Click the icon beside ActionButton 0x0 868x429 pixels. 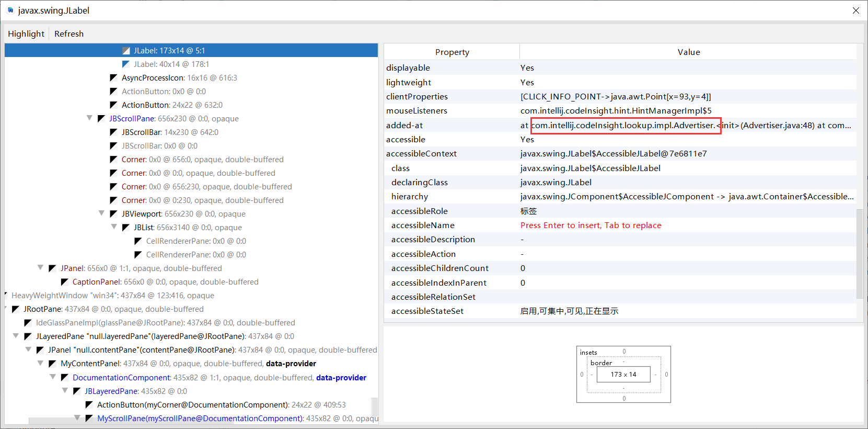(x=113, y=91)
